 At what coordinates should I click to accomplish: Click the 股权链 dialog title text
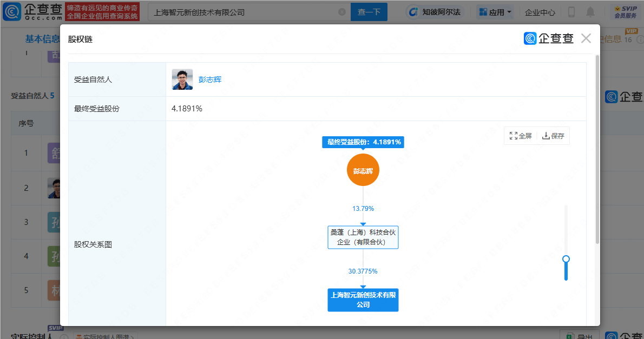coord(80,39)
